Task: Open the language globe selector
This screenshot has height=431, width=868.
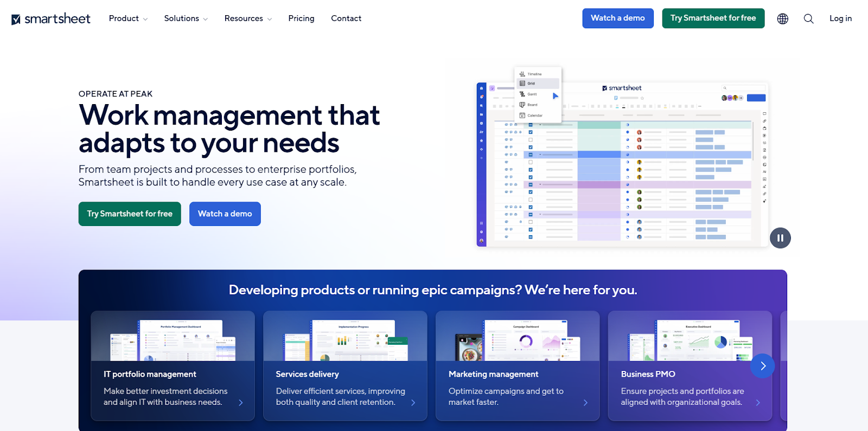Action: click(x=782, y=18)
